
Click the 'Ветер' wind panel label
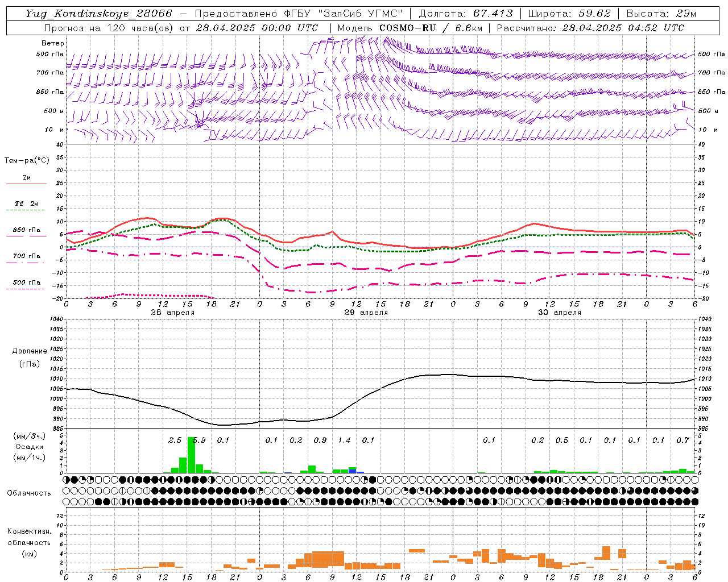[52, 43]
